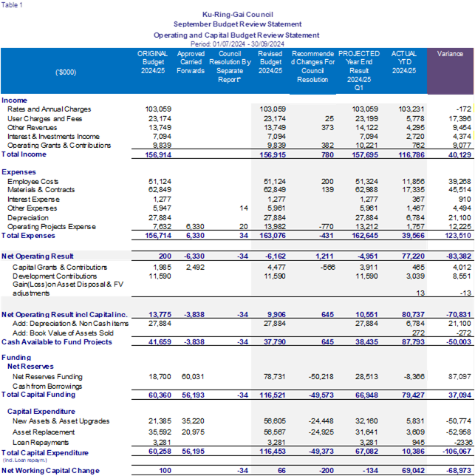Click Net Working Capital variance -68,973

(x=459, y=471)
